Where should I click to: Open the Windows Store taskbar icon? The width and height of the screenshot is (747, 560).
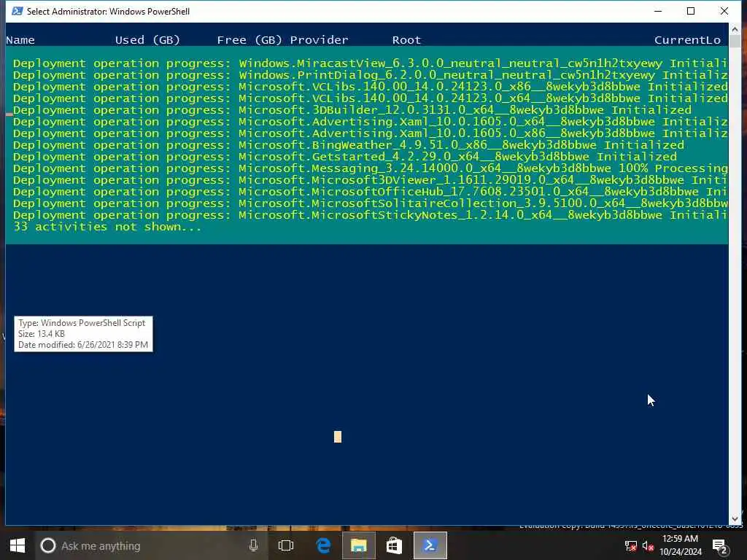(394, 545)
